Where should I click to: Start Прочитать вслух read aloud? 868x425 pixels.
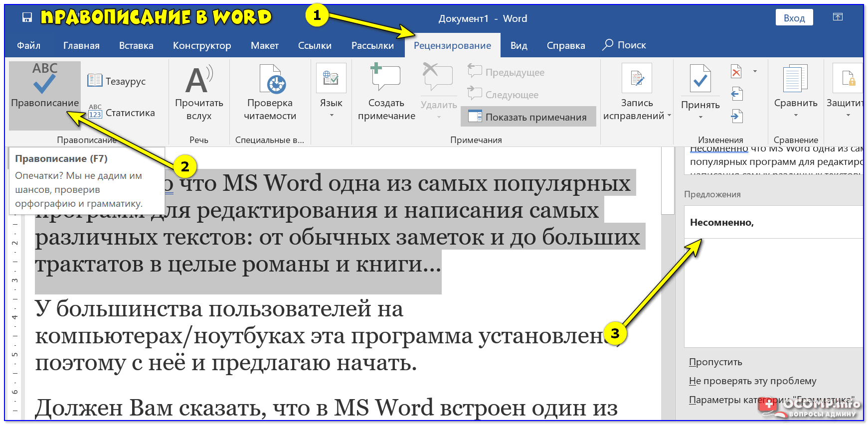199,94
